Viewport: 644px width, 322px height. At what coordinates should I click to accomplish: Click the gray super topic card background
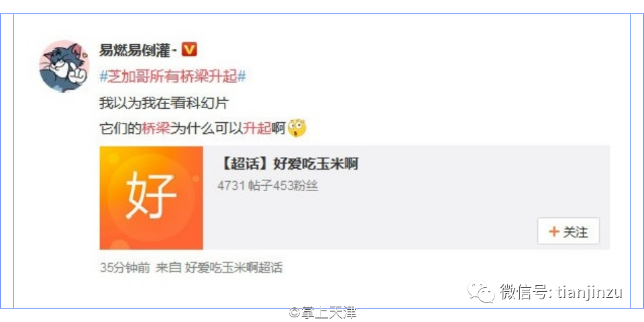tap(407, 197)
